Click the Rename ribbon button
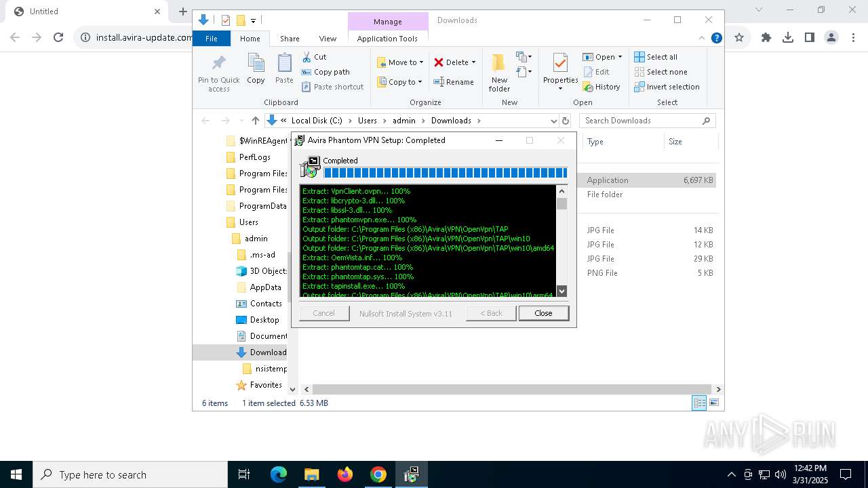The width and height of the screenshot is (868, 488). (x=454, y=82)
